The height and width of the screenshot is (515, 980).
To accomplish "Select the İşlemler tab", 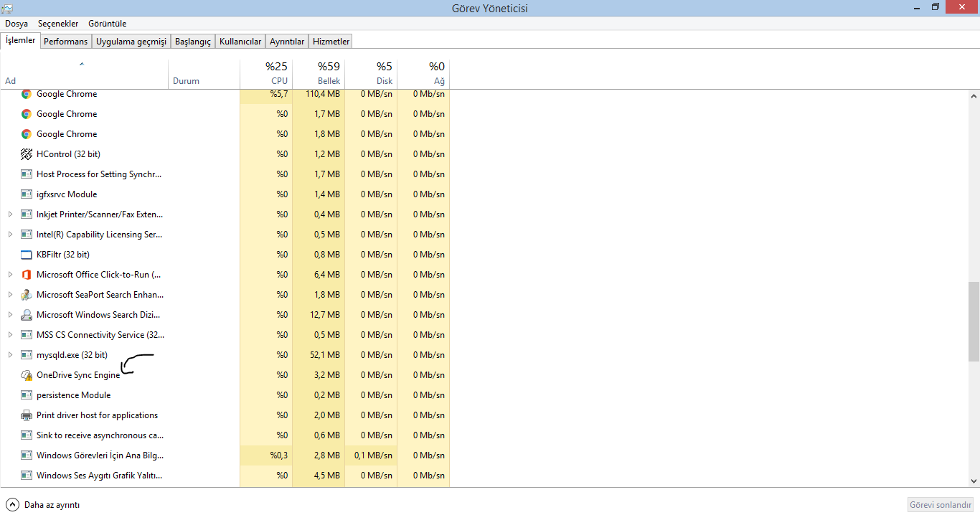I will (x=20, y=40).
